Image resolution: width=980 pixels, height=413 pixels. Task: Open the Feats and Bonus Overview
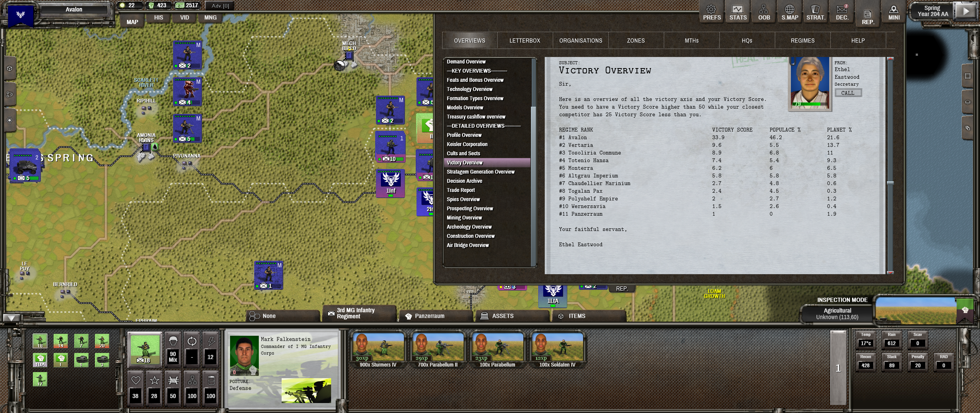click(x=475, y=80)
